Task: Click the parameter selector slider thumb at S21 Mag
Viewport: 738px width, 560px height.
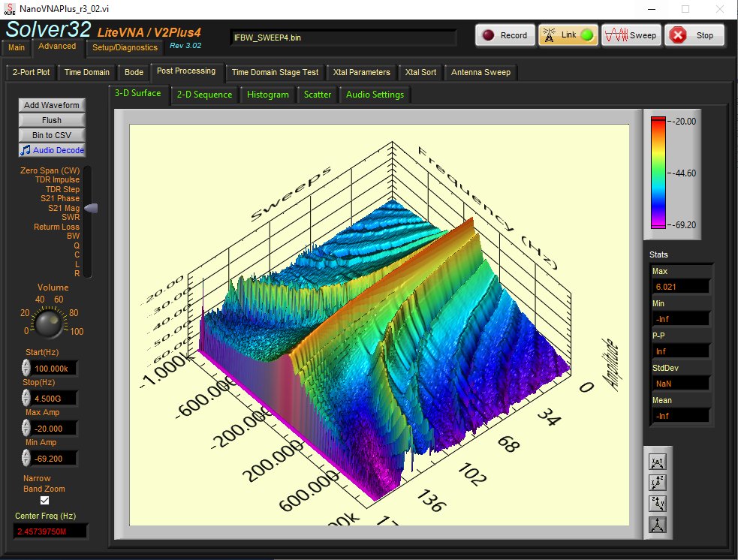Action: 91,208
